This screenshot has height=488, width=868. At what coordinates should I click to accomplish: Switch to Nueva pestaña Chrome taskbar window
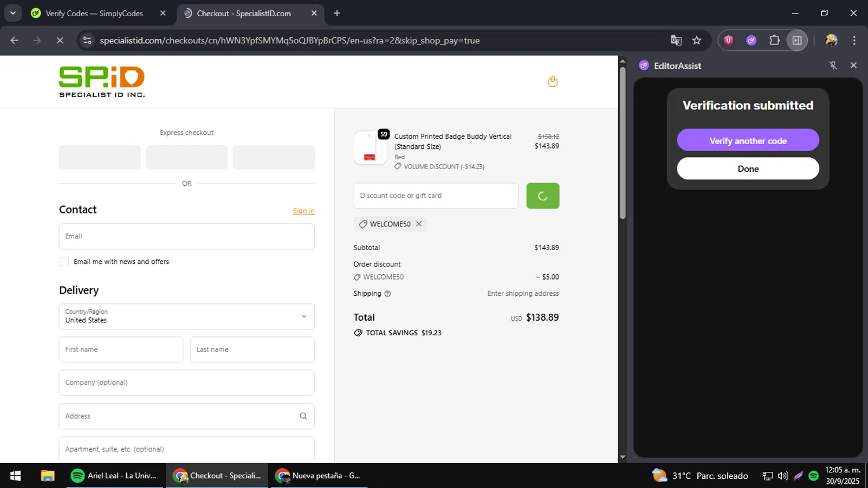pos(319,476)
